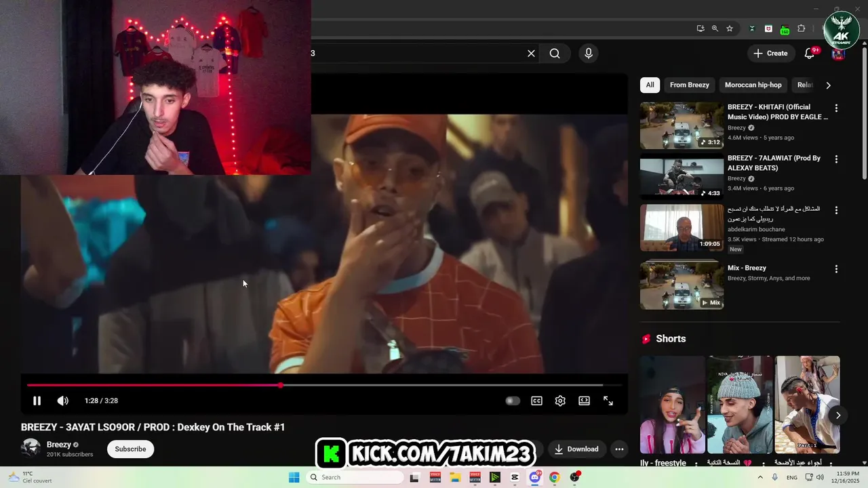
Task: Show more filter chips with the right arrow
Action: tap(828, 85)
